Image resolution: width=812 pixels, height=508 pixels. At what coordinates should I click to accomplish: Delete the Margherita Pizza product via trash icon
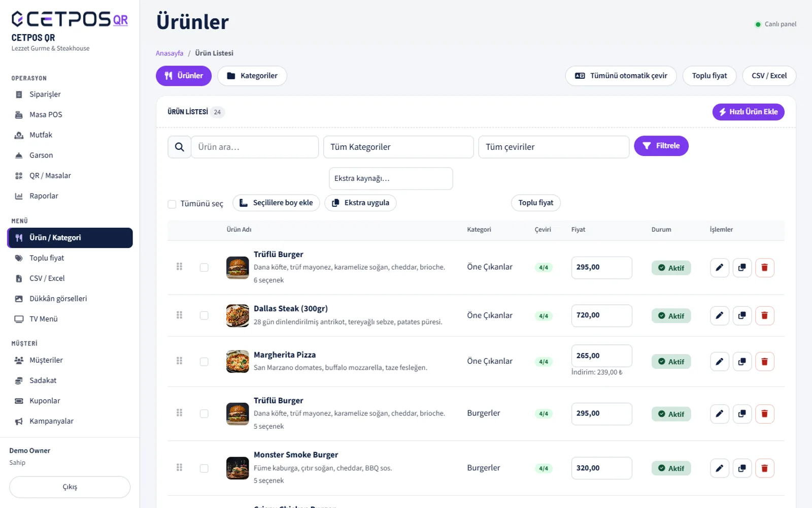(x=764, y=362)
